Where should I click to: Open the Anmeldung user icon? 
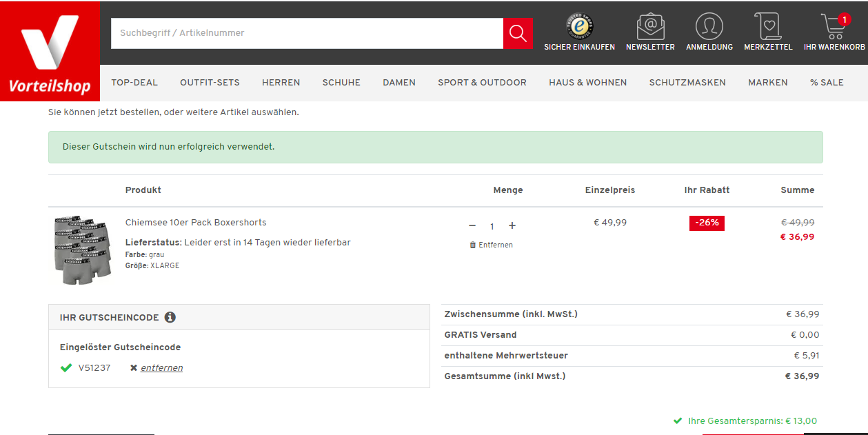[709, 32]
